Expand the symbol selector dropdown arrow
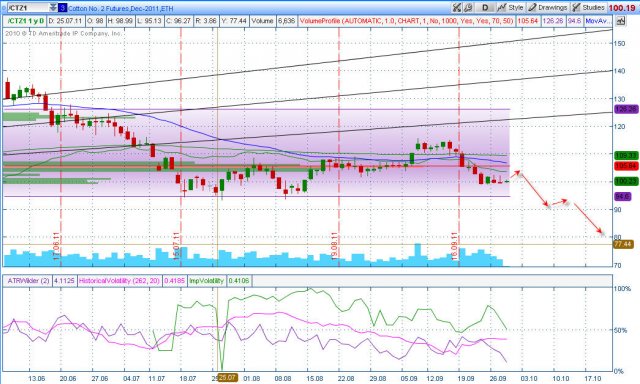Viewport: 640px width, 384px height. (53, 8)
